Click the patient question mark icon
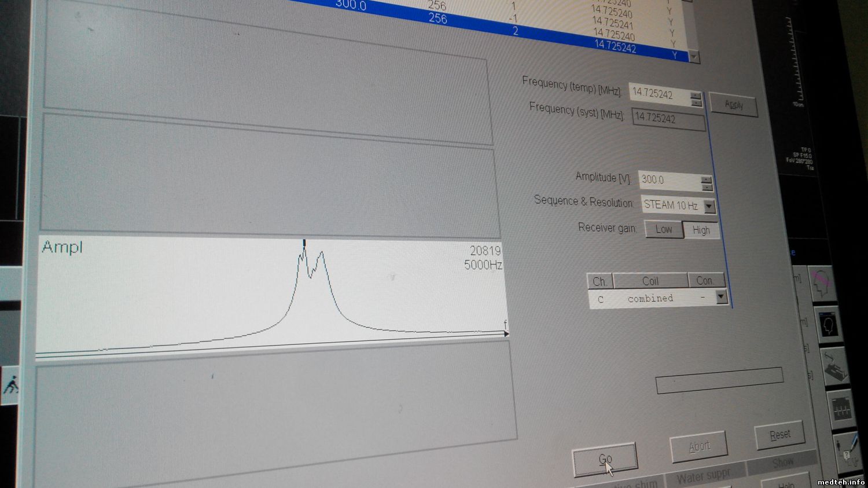The width and height of the screenshot is (868, 488). pos(848,450)
